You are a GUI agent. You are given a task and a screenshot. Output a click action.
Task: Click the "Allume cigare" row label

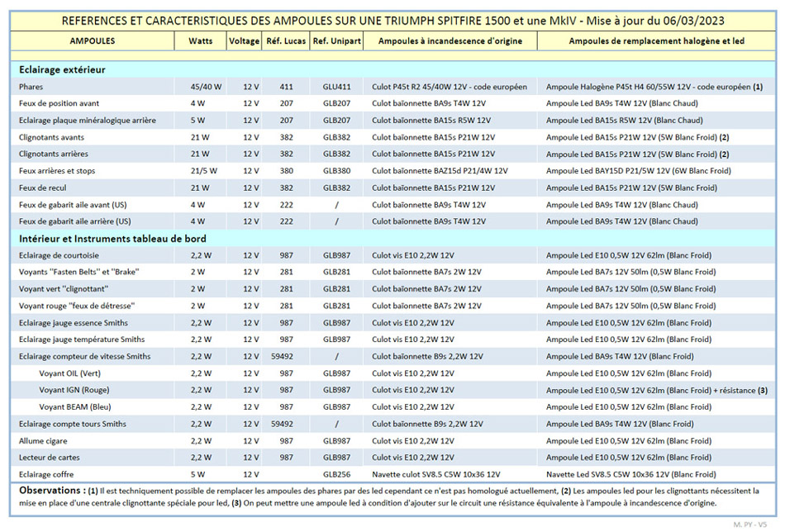tap(45, 441)
